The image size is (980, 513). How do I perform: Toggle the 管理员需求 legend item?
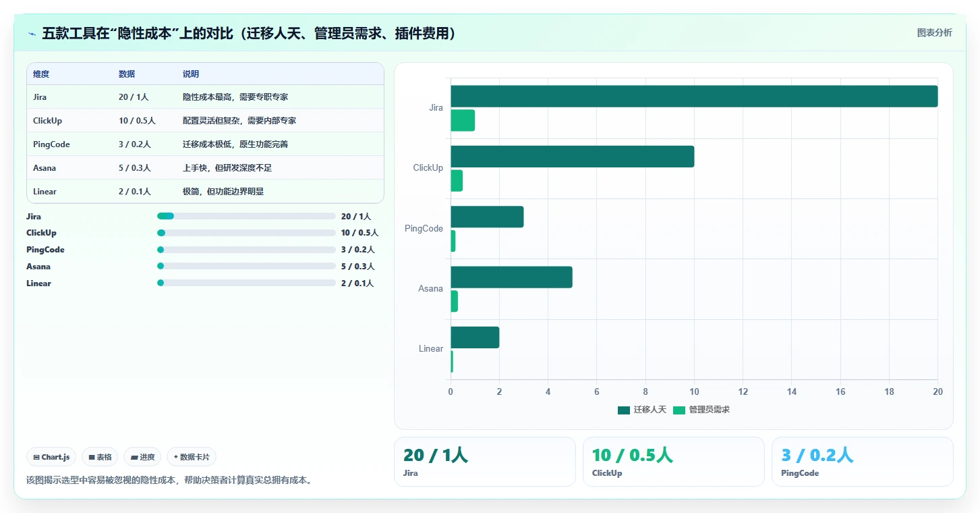coord(701,410)
